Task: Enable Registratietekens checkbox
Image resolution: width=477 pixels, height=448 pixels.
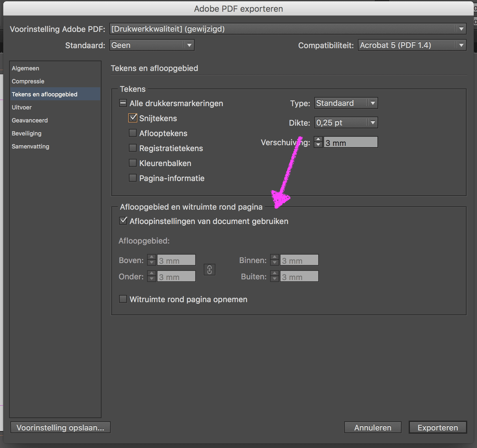Action: coord(133,148)
